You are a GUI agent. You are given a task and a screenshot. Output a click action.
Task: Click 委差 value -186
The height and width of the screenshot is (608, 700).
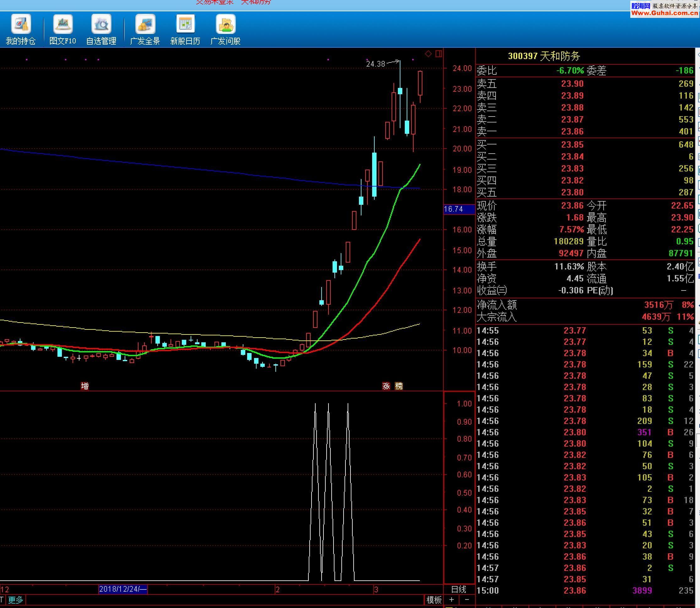click(684, 71)
